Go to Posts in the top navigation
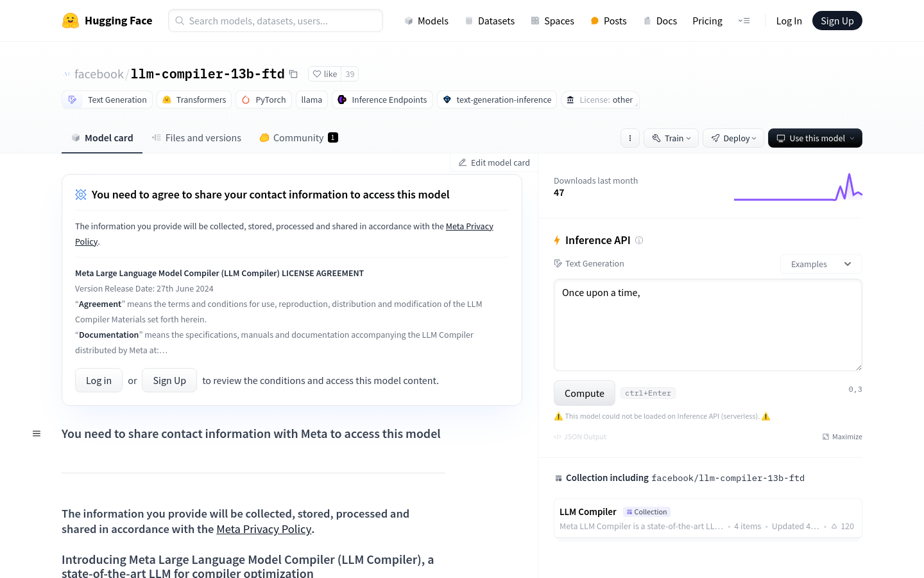 (608, 21)
